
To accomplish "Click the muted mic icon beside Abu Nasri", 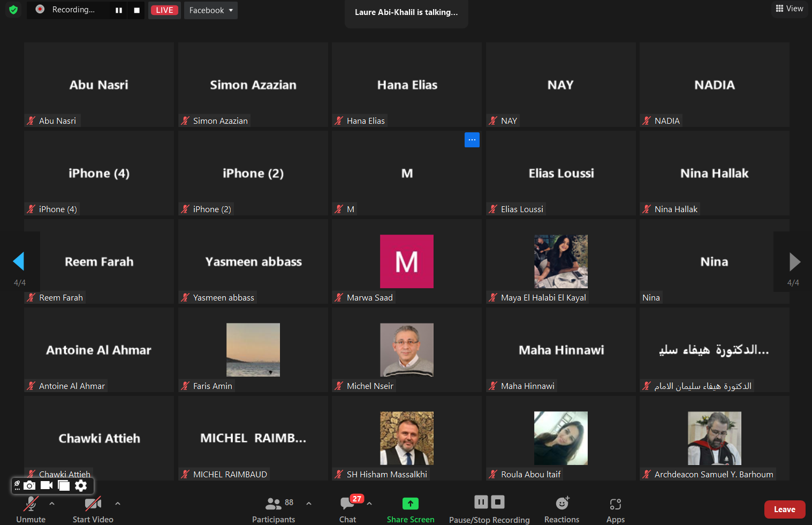I will click(x=32, y=121).
